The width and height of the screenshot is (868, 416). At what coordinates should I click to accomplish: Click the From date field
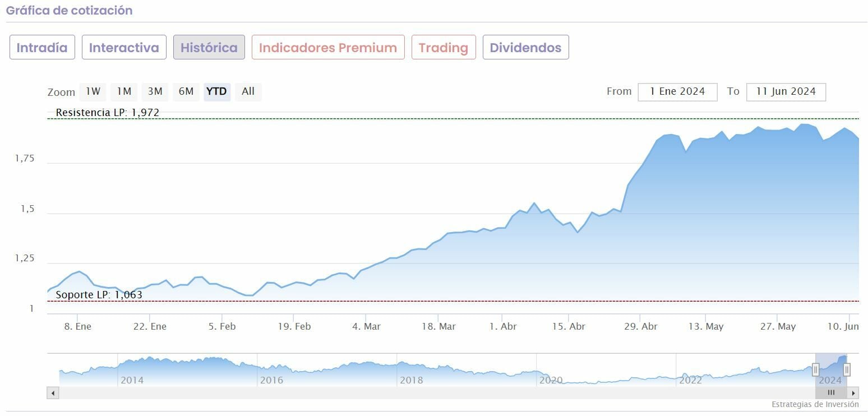(x=677, y=91)
